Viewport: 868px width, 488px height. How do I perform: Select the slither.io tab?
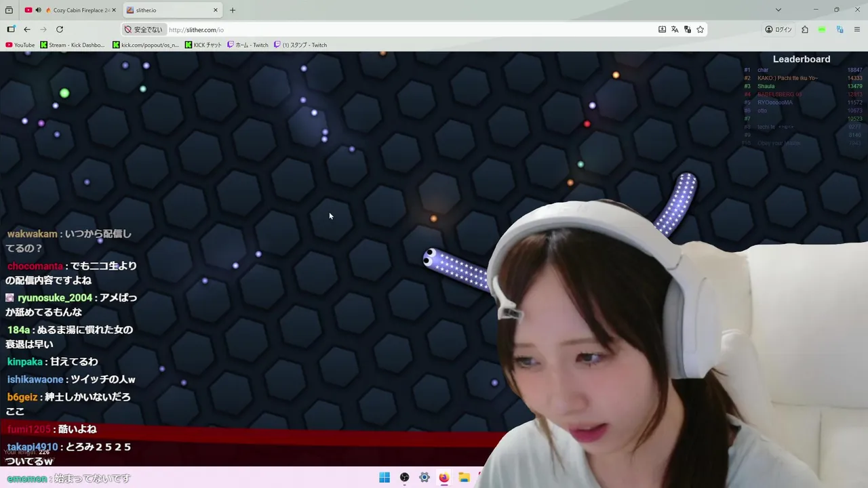(x=173, y=10)
